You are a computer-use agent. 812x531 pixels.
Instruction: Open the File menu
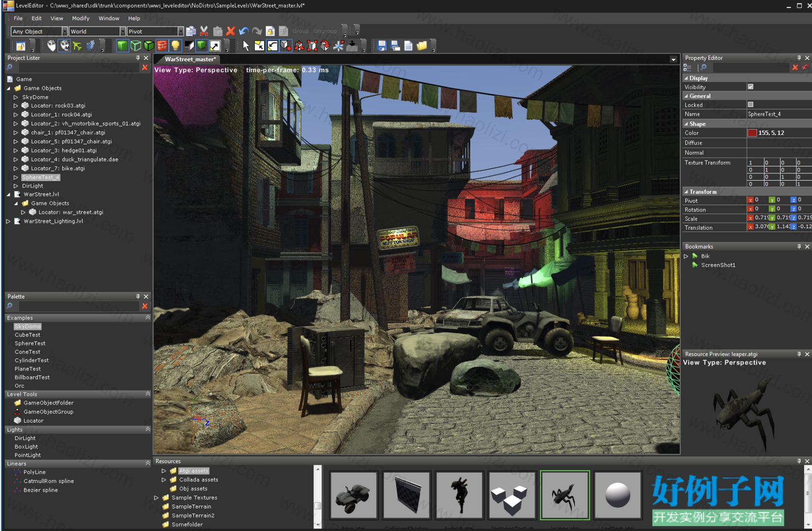(18, 18)
